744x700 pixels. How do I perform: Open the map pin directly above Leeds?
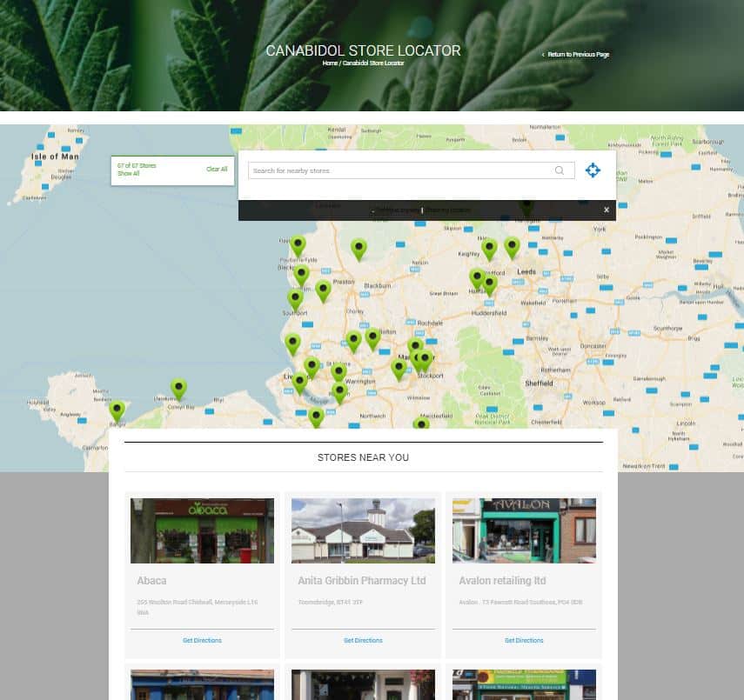click(x=512, y=248)
